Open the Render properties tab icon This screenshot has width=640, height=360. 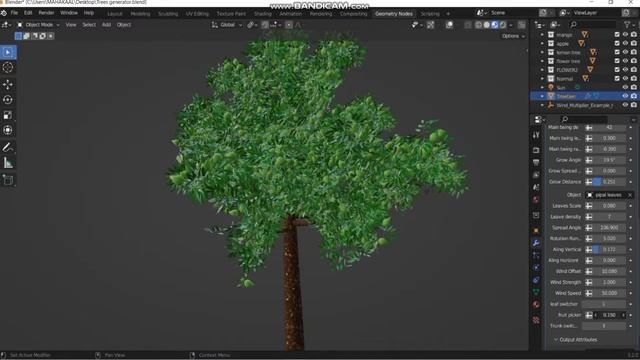(x=536, y=150)
